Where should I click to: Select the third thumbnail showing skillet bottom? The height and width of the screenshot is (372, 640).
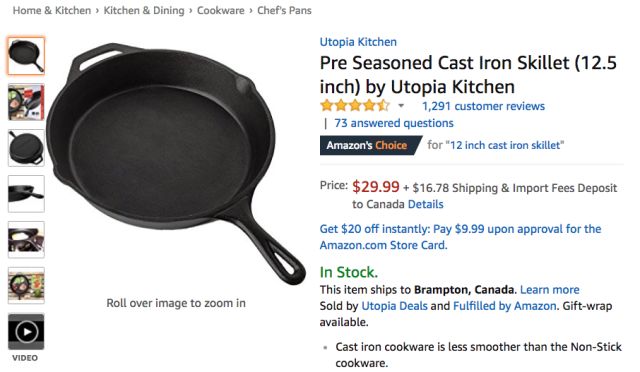(x=26, y=148)
